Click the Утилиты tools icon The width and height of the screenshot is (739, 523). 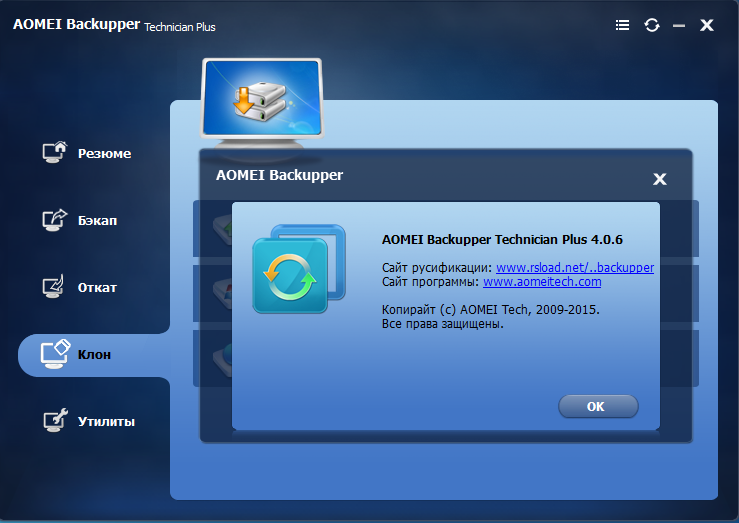tap(55, 420)
